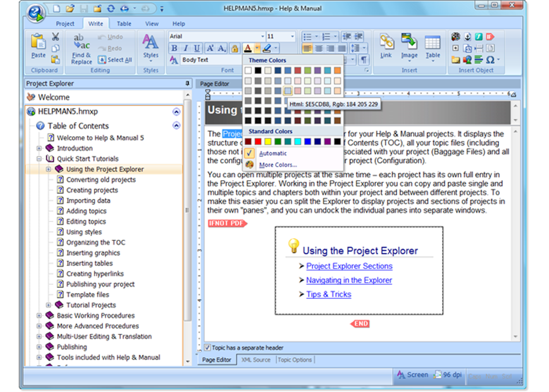
Task: Insert horizontal line bars icon in Insert Object
Action: pyautogui.click(x=478, y=60)
